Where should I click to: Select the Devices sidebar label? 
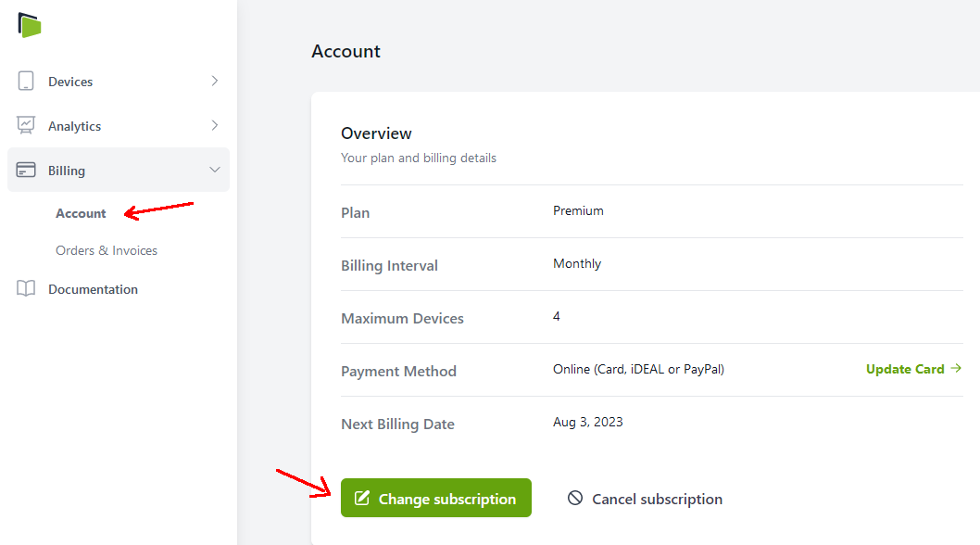pos(70,82)
